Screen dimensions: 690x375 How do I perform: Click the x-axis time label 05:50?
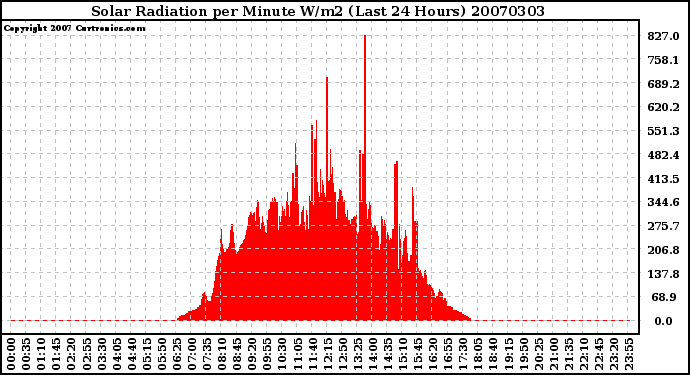(161, 354)
